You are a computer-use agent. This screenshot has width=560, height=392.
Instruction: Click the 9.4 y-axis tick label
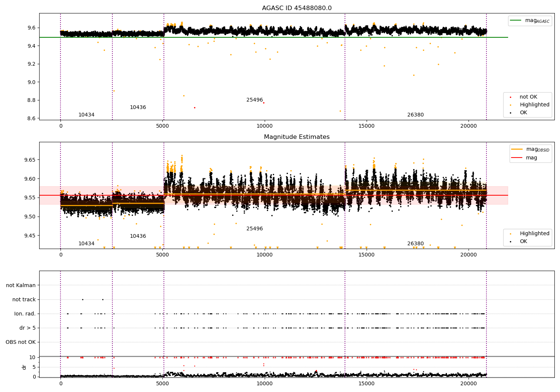[31, 46]
